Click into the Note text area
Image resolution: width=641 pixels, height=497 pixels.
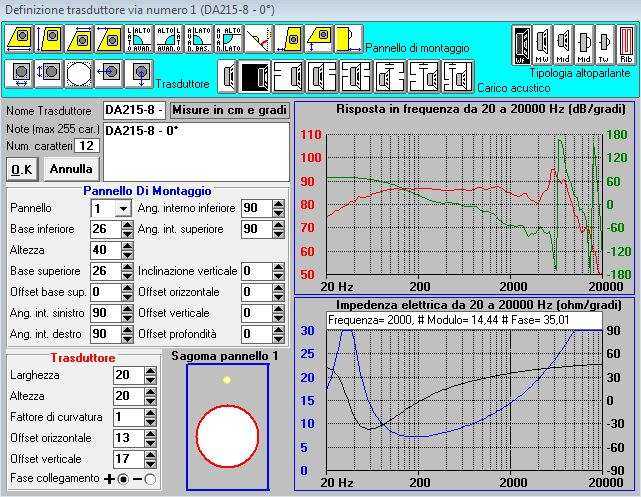click(x=196, y=152)
